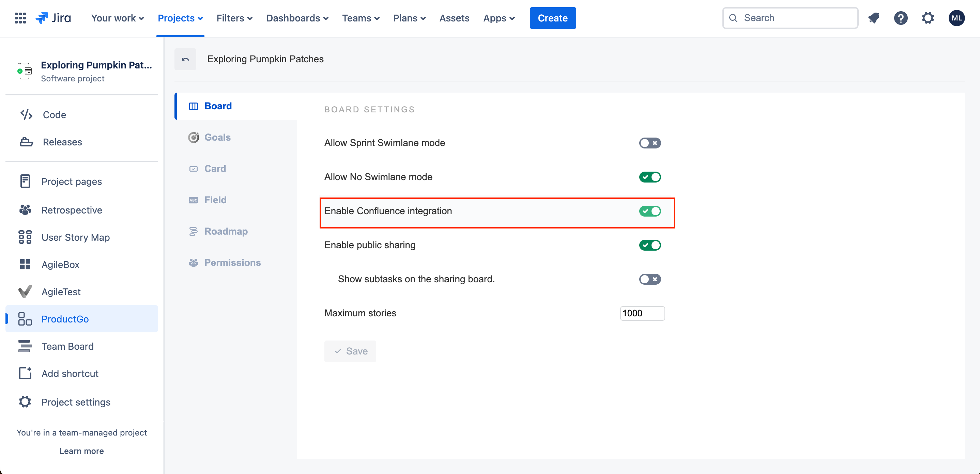Click the Learn more link
This screenshot has height=474, width=980.
[81, 451]
